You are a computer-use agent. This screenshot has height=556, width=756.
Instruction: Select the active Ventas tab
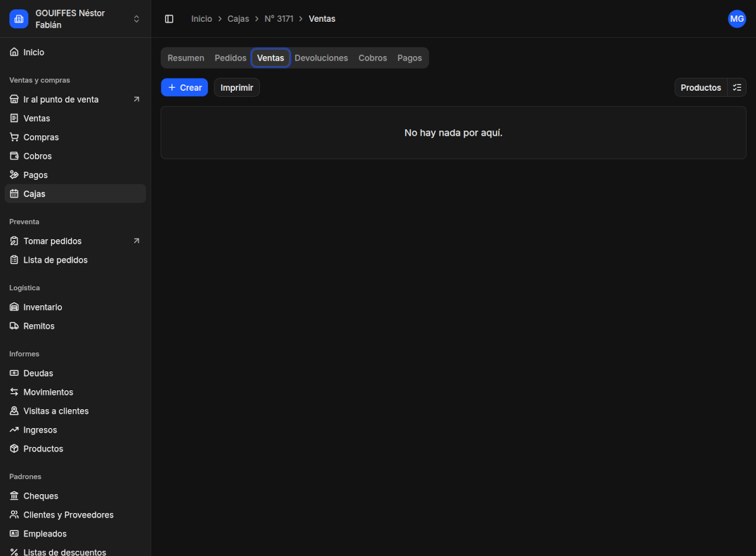point(271,58)
